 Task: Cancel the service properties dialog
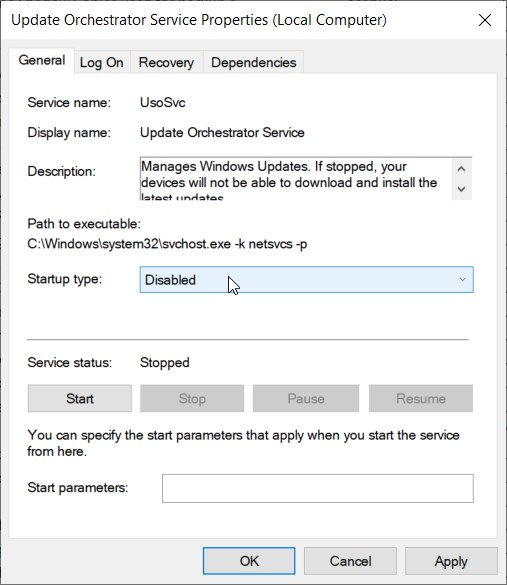pyautogui.click(x=350, y=561)
